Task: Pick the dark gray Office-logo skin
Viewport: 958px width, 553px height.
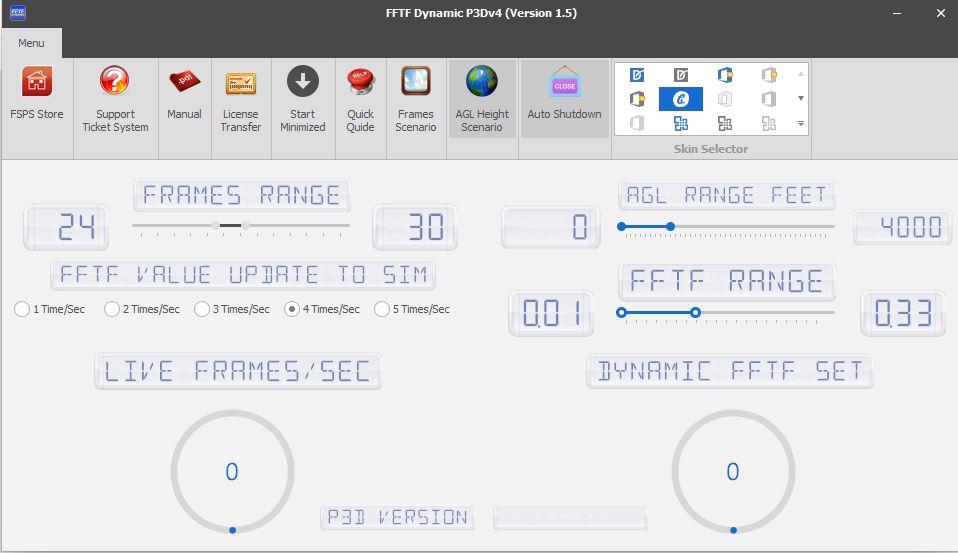Action: (637, 98)
